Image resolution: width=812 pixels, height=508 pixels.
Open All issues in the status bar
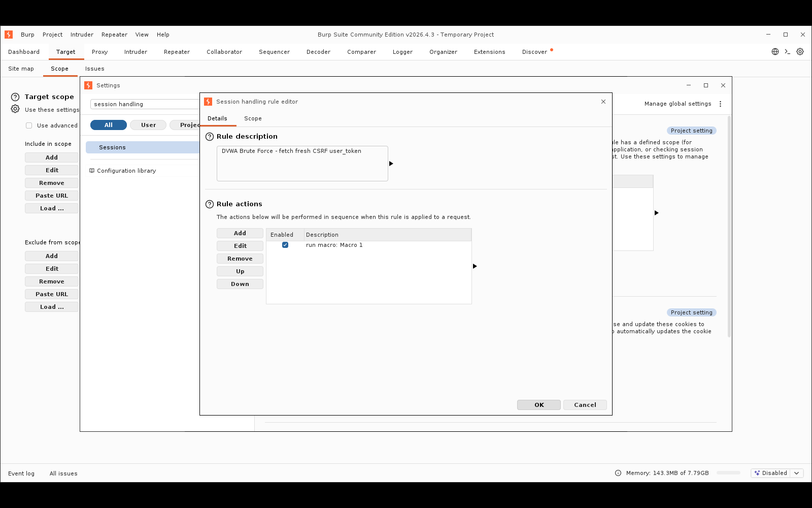pyautogui.click(x=63, y=473)
